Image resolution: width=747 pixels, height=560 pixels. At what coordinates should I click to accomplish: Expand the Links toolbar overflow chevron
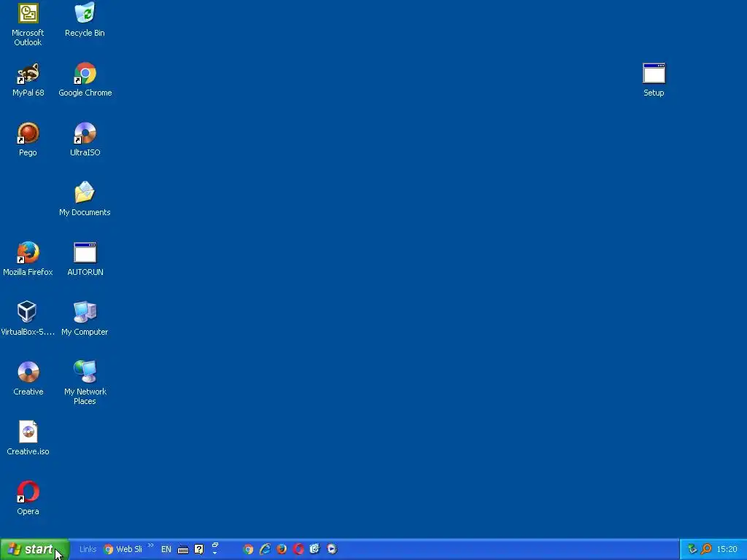point(151,545)
